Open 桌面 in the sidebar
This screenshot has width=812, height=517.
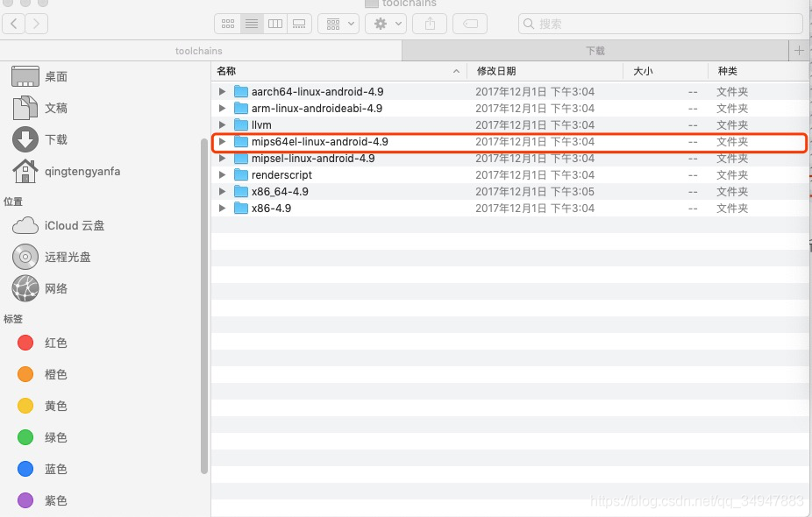39,76
